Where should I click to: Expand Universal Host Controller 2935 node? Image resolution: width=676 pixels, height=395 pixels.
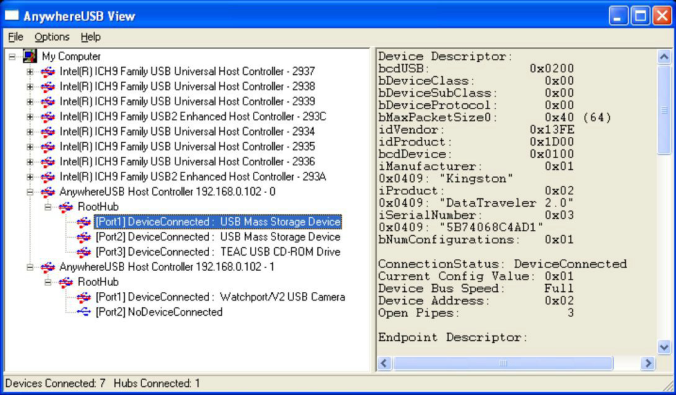[30, 147]
